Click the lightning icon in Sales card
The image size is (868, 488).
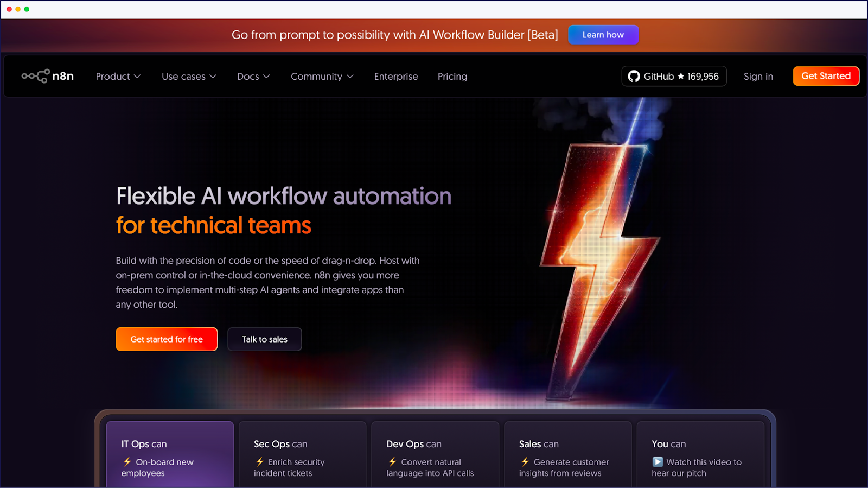point(525,462)
